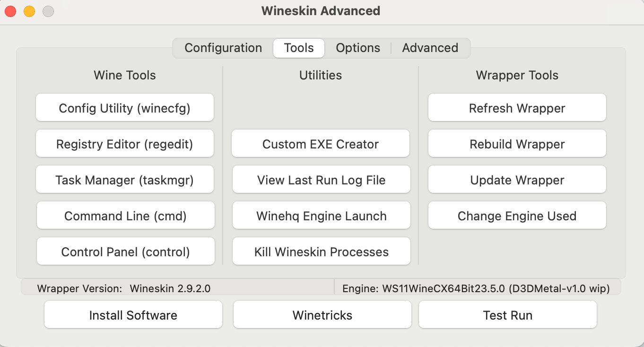Open Winetricks
Viewport: 644px width, 347px height.
click(322, 315)
